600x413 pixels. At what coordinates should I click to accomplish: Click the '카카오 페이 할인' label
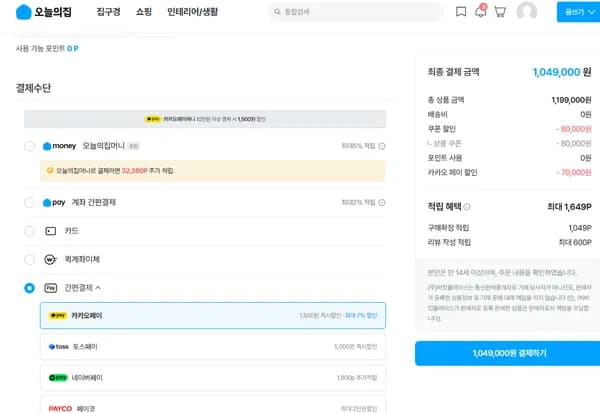tap(452, 172)
